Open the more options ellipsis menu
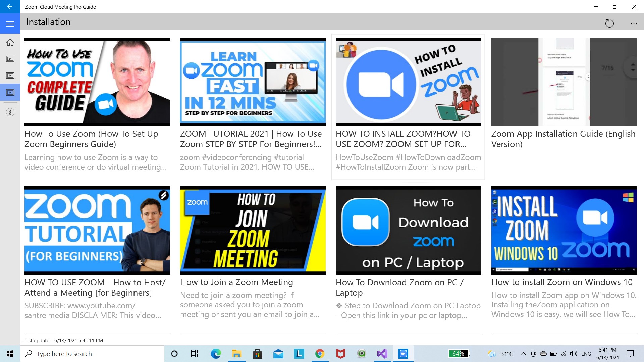Viewport: 644px width, 362px height. [633, 23]
